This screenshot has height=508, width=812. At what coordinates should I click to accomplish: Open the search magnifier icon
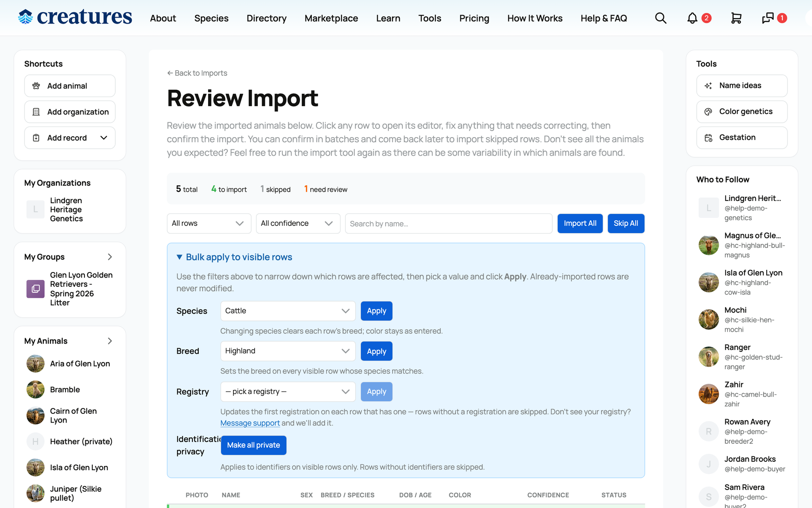[661, 18]
